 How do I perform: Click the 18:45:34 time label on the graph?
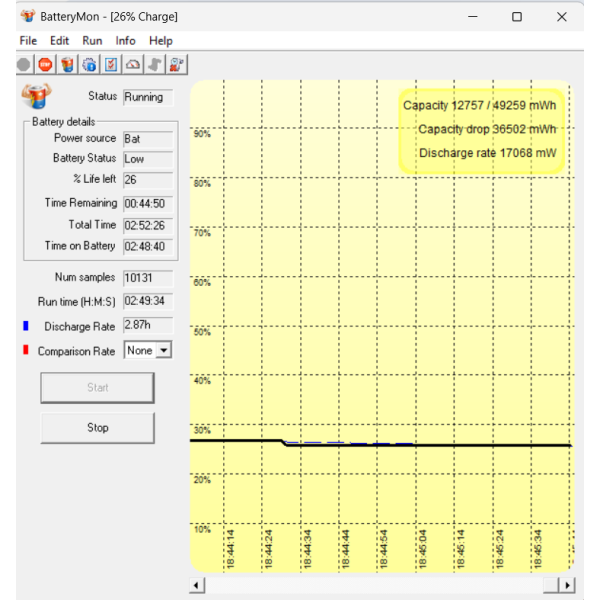[538, 549]
